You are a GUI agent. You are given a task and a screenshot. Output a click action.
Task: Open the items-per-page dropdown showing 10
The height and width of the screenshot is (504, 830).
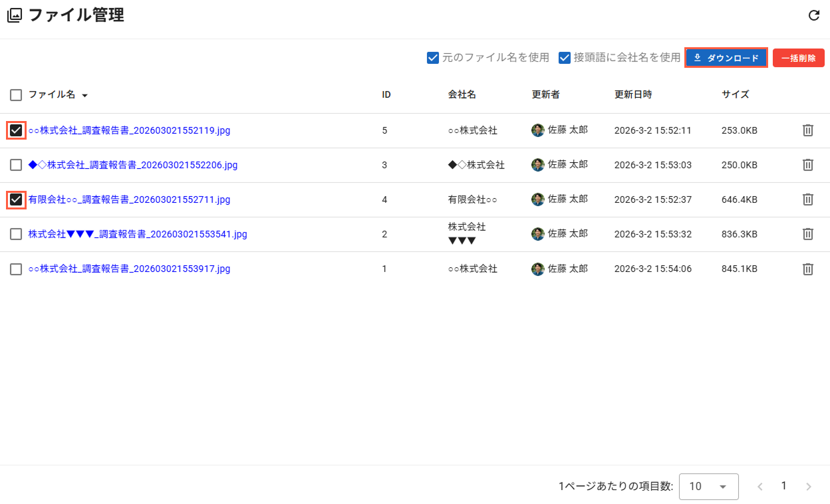(708, 487)
